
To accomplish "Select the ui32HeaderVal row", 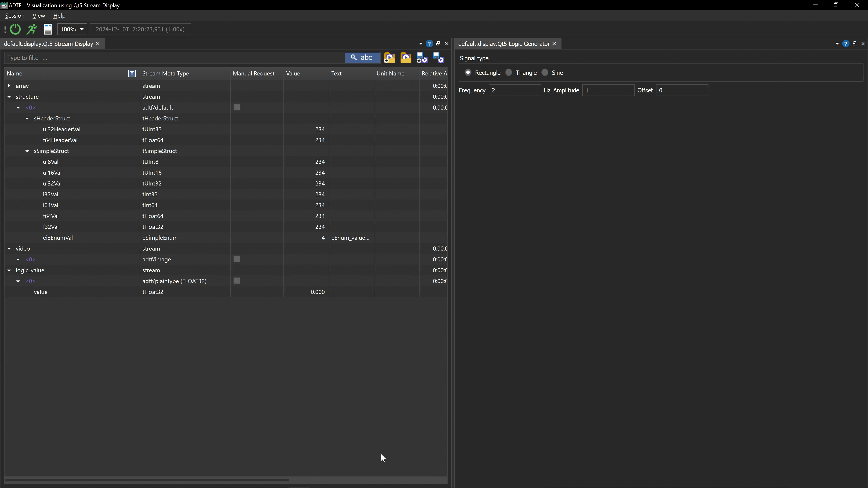I will 226,129.
